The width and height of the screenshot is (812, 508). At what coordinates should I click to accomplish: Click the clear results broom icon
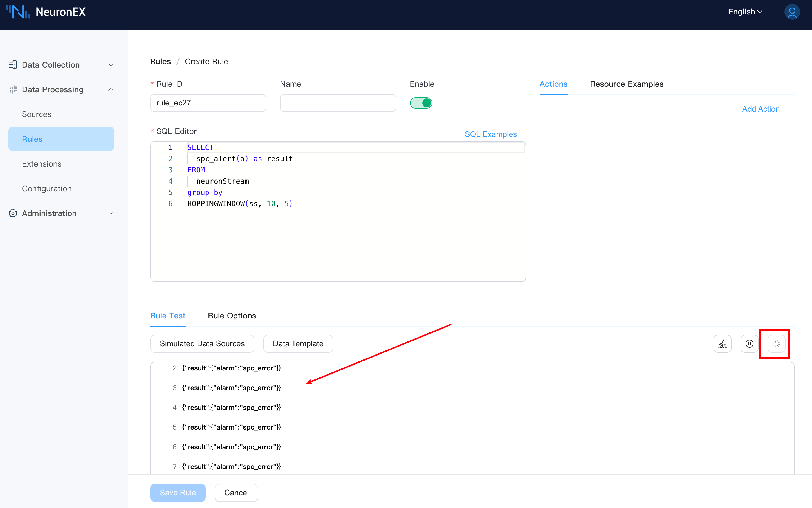722,344
